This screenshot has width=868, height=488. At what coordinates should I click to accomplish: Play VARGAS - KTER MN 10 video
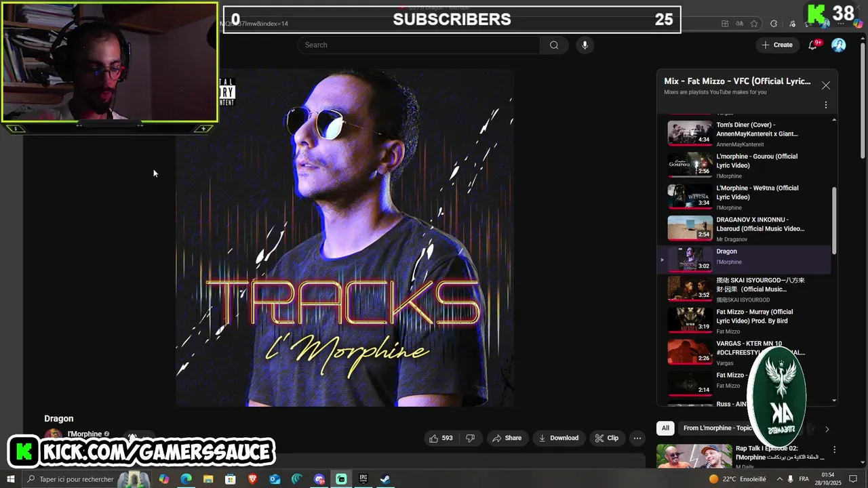[744, 352]
